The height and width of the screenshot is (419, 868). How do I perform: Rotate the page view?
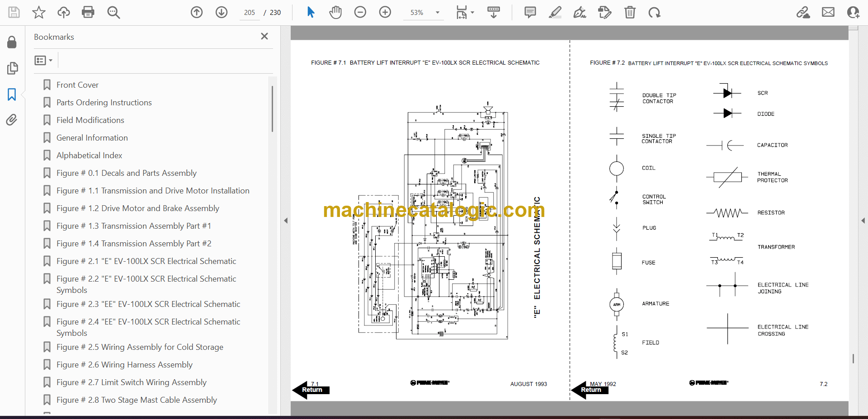pos(654,12)
